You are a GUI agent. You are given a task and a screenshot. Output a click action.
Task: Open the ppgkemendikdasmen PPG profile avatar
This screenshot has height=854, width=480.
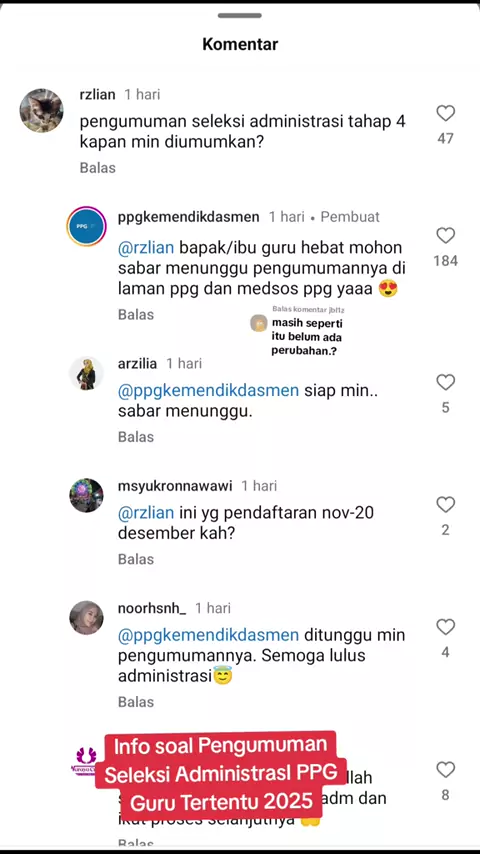(x=86, y=226)
